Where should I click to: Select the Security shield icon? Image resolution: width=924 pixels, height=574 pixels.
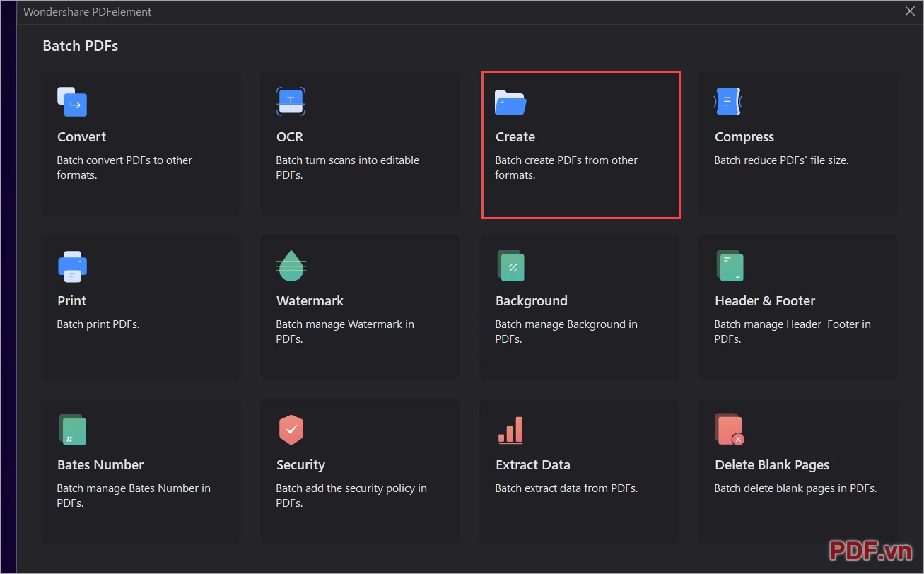pyautogui.click(x=291, y=430)
